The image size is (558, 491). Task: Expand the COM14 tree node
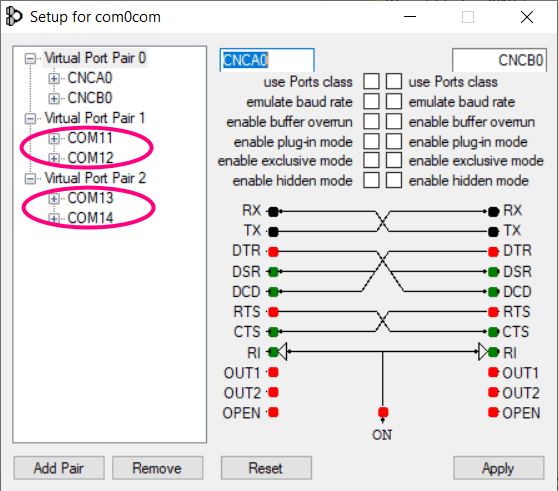[54, 218]
